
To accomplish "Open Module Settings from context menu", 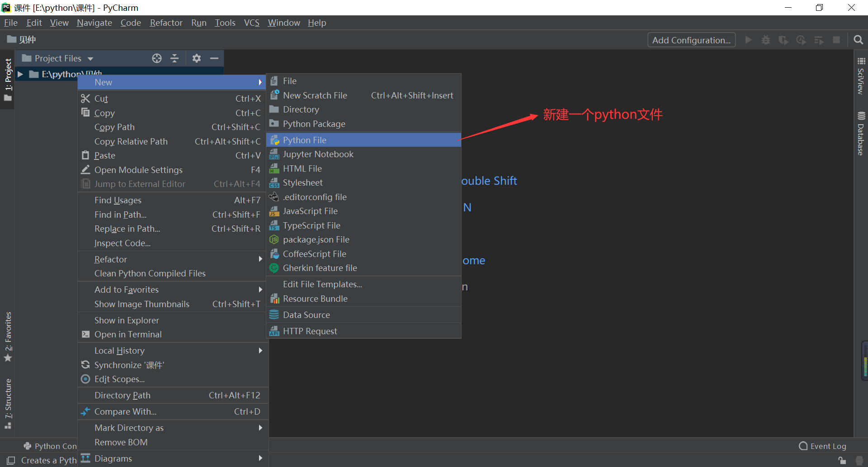I will coord(172,170).
